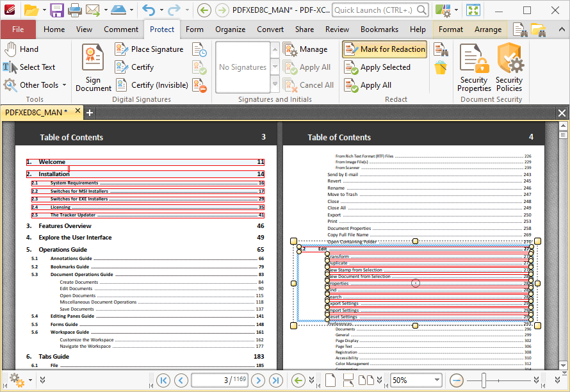
Task: Open Security Policies
Action: pyautogui.click(x=509, y=68)
